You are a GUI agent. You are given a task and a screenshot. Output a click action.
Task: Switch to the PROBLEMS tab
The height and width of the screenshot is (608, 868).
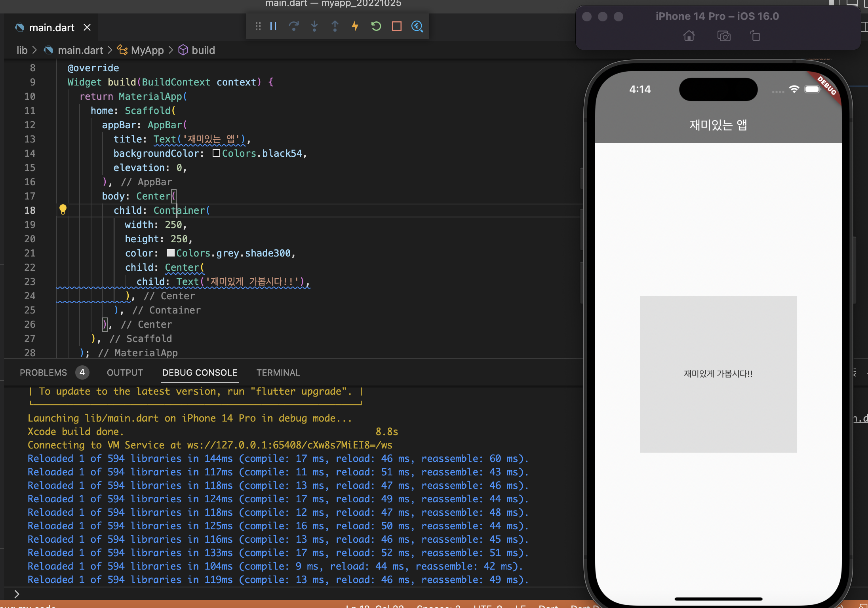coord(44,372)
